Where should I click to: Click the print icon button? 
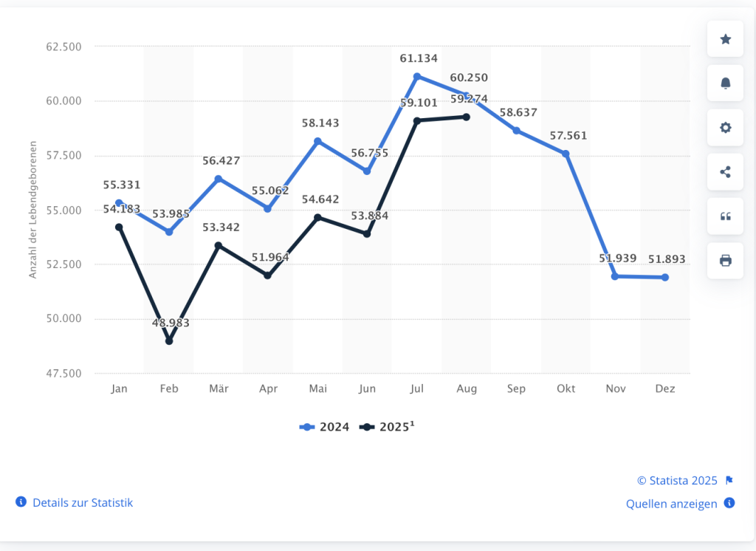pyautogui.click(x=725, y=261)
